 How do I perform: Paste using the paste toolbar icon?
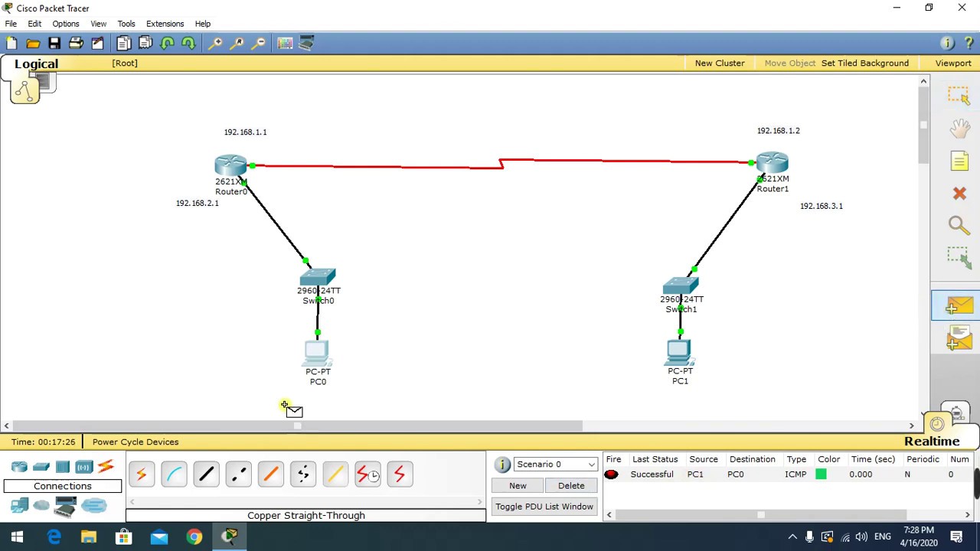point(145,44)
